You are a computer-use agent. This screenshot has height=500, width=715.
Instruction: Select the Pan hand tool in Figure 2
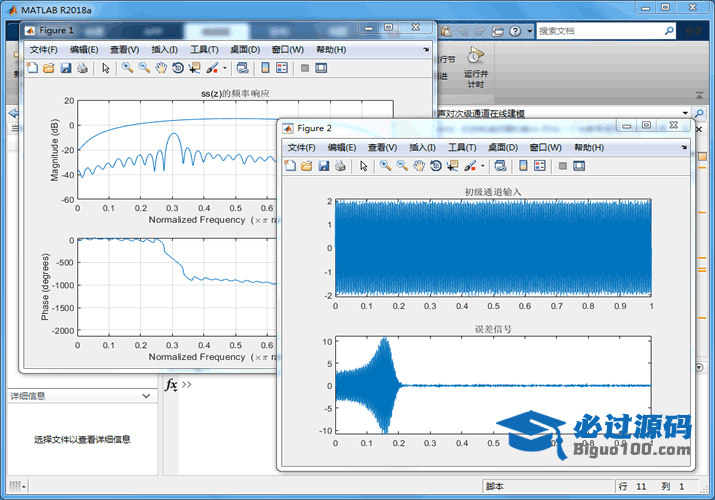point(419,166)
